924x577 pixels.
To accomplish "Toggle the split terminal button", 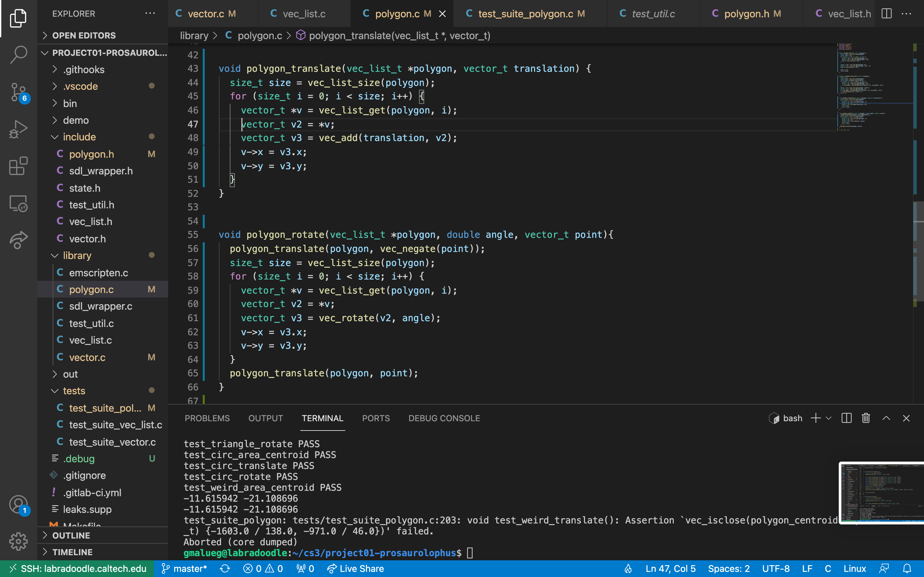I will 846,418.
